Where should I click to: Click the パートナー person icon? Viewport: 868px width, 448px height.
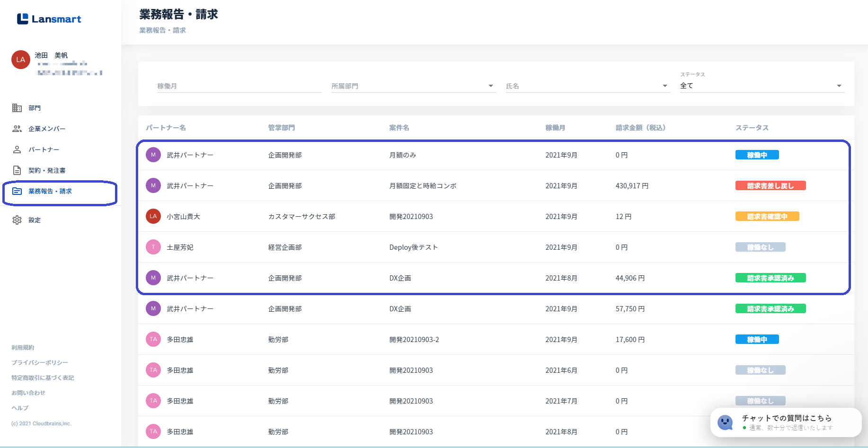(17, 149)
